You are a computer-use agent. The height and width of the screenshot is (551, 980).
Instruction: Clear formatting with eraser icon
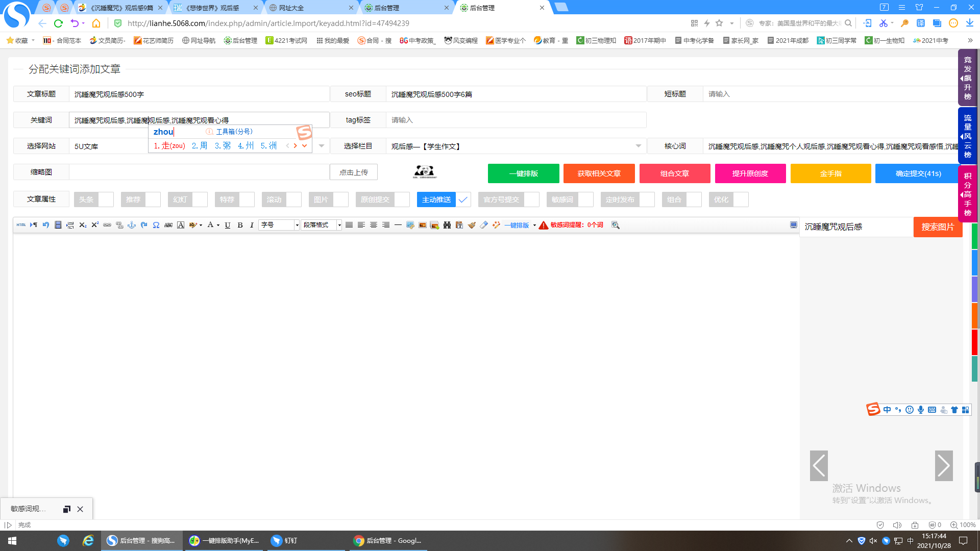484,225
